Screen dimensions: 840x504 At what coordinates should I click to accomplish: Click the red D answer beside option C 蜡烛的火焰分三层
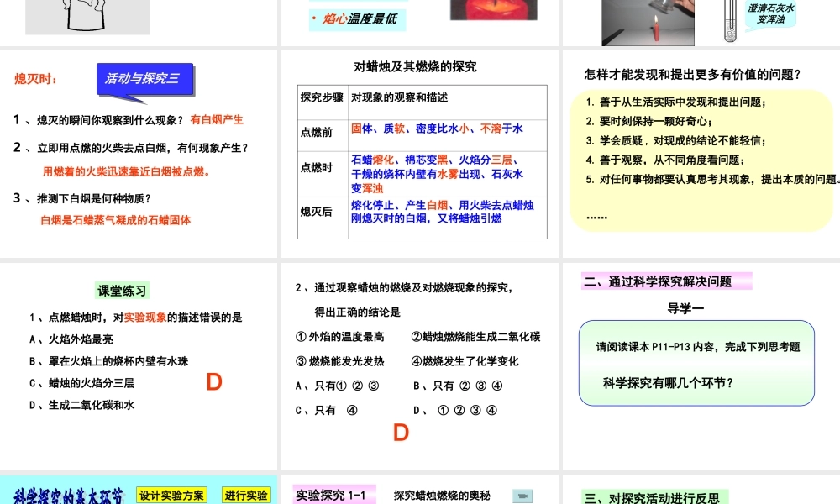click(214, 382)
